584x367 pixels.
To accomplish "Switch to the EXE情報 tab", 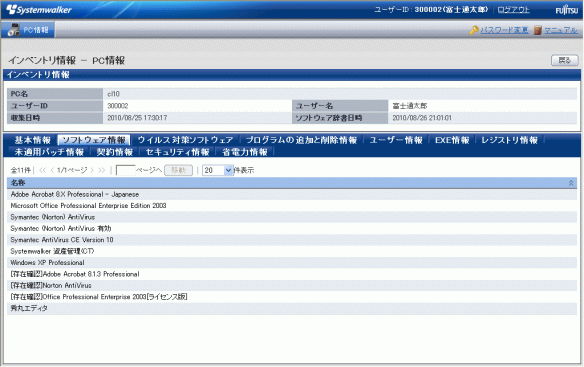I will [452, 140].
